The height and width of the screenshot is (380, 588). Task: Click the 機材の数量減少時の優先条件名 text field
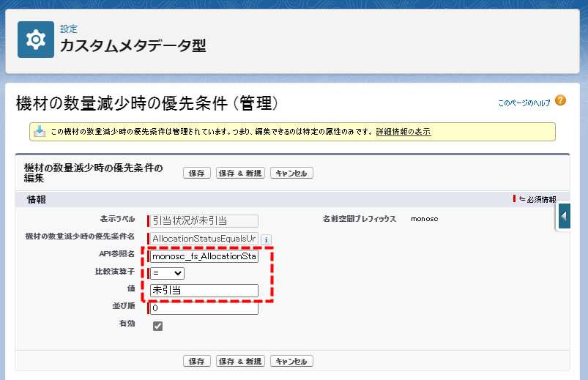pos(204,239)
